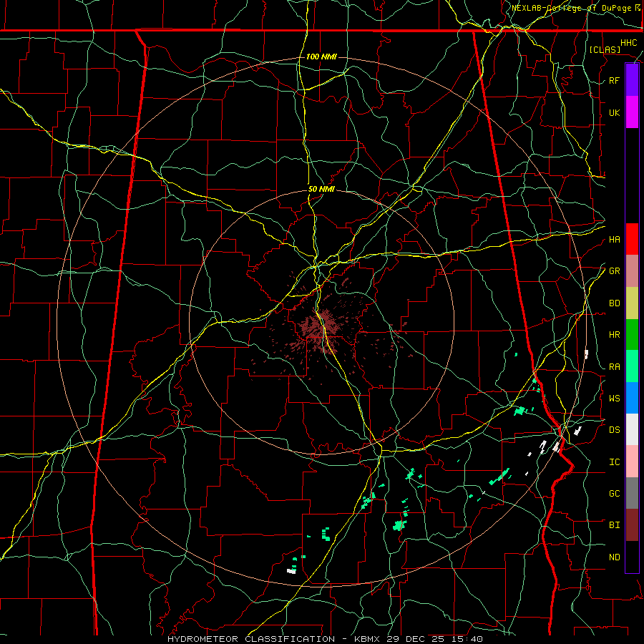Select the HR legend label
Screen dimensions: 644x644
614,334
